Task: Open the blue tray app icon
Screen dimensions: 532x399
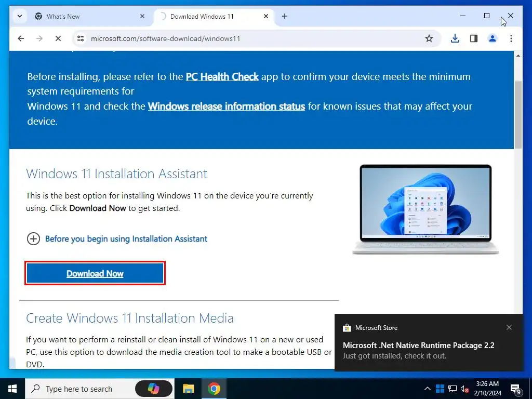Action: [x=440, y=389]
